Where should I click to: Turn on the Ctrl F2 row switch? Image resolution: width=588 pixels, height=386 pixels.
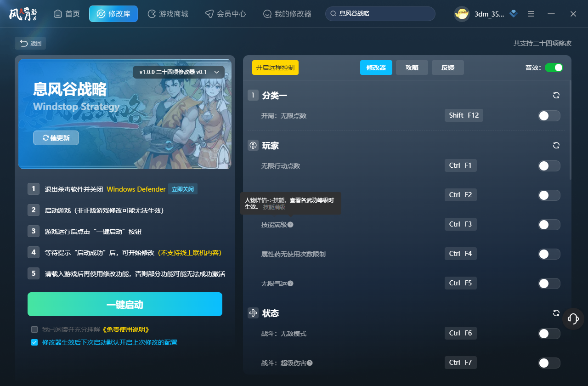[x=549, y=195]
